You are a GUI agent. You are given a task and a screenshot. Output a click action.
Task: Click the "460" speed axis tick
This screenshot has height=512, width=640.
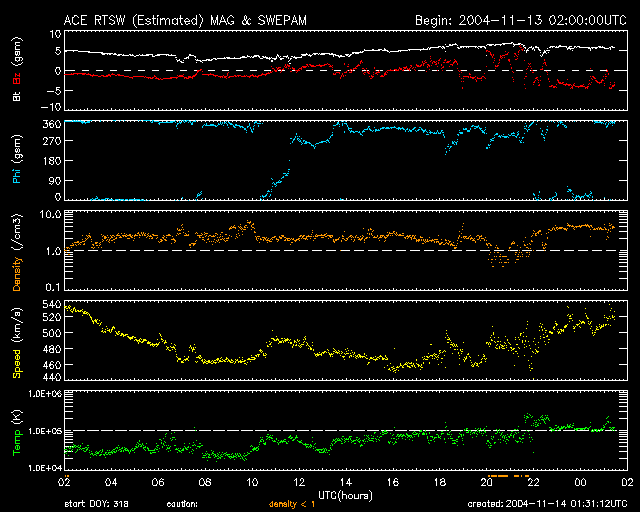(52, 365)
